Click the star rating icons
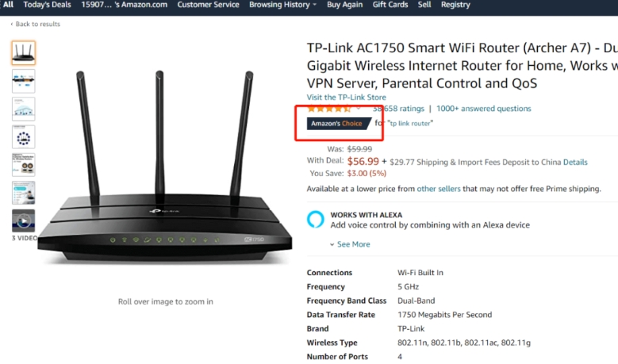 click(328, 109)
